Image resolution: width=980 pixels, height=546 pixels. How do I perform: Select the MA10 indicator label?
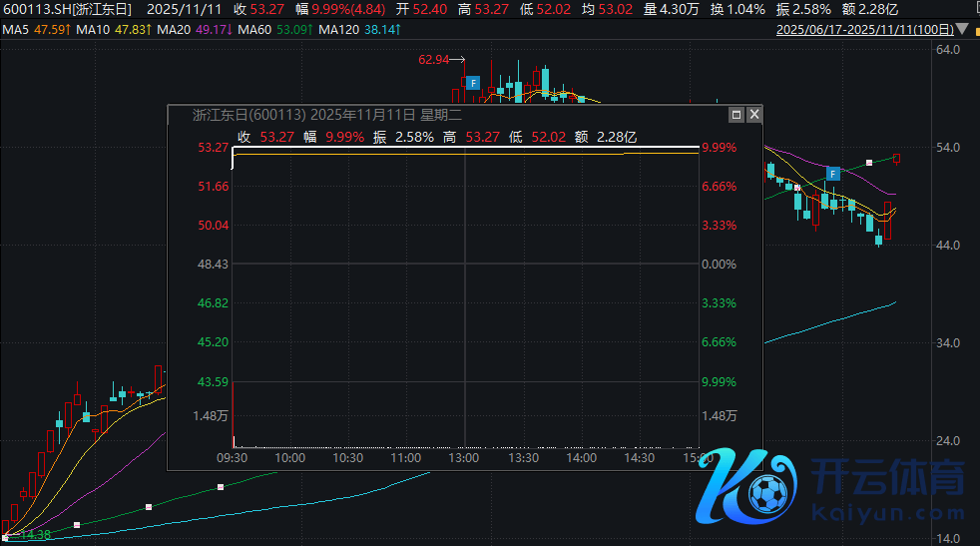tap(107, 29)
